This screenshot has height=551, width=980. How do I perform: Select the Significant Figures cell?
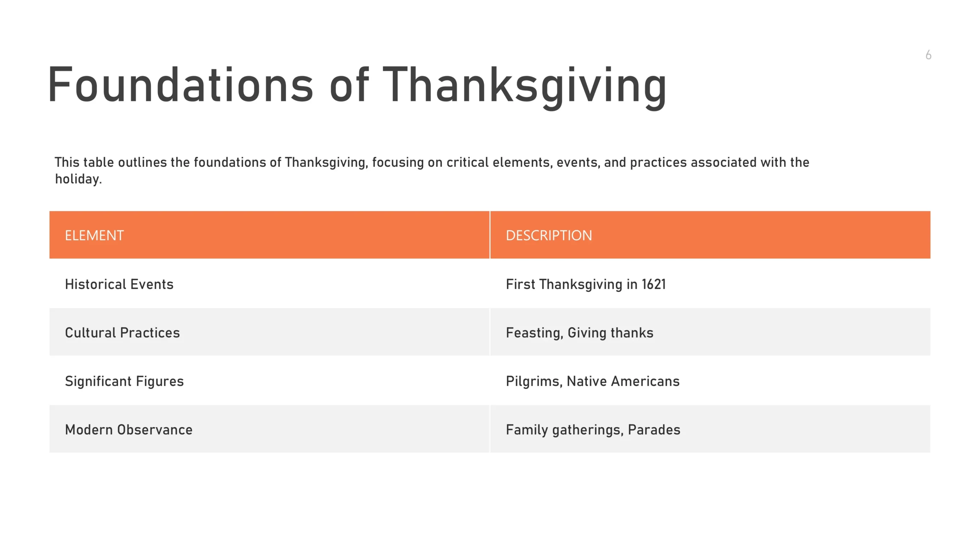pyautogui.click(x=124, y=381)
